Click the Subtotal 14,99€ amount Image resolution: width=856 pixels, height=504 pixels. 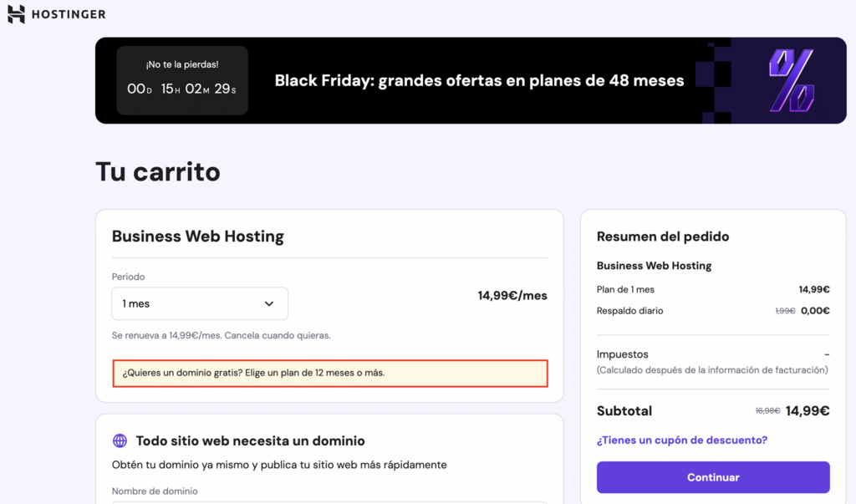(x=807, y=410)
